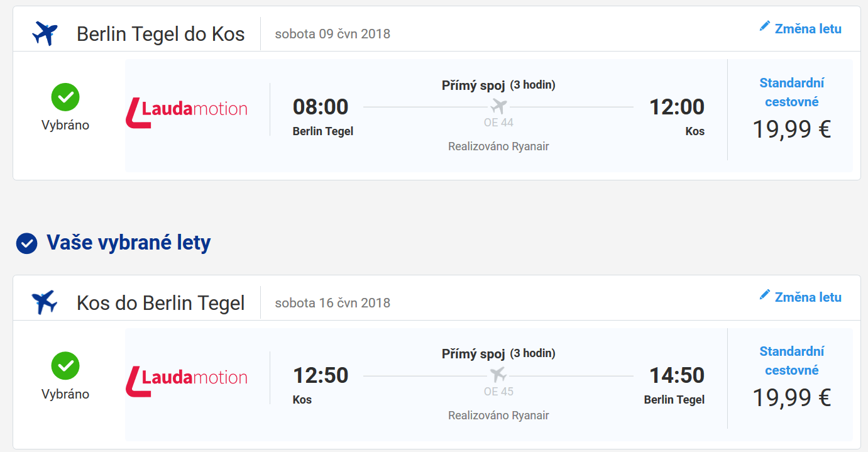Click the pencil icon for the return flight change

click(764, 294)
